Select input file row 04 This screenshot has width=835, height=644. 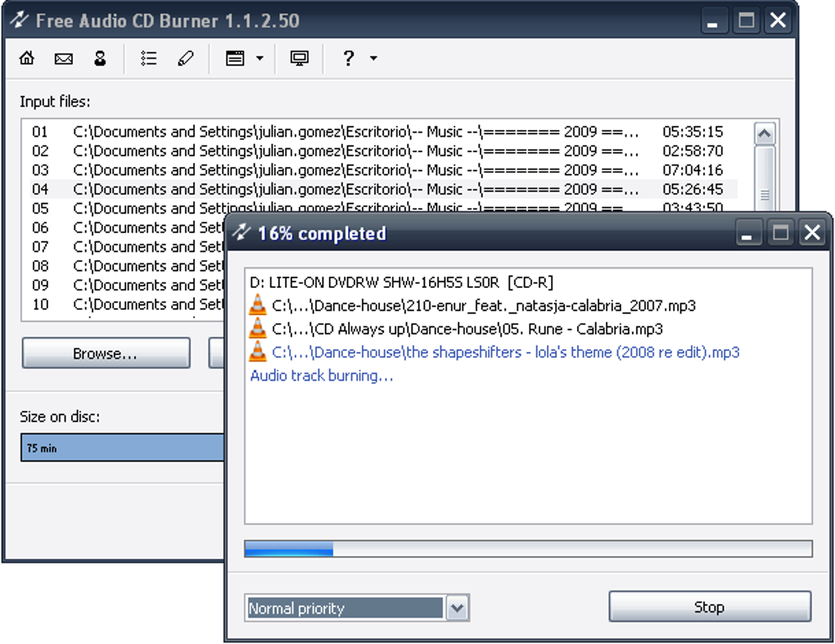coord(383,189)
